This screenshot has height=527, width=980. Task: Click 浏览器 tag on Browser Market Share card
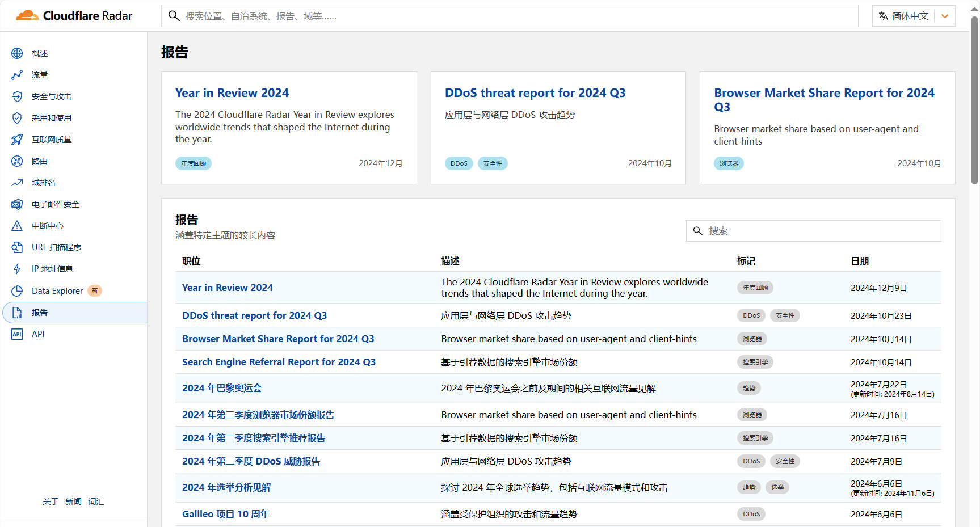pos(729,163)
